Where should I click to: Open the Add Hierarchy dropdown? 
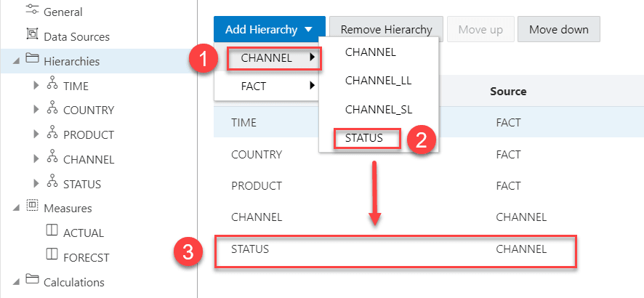pos(269,30)
